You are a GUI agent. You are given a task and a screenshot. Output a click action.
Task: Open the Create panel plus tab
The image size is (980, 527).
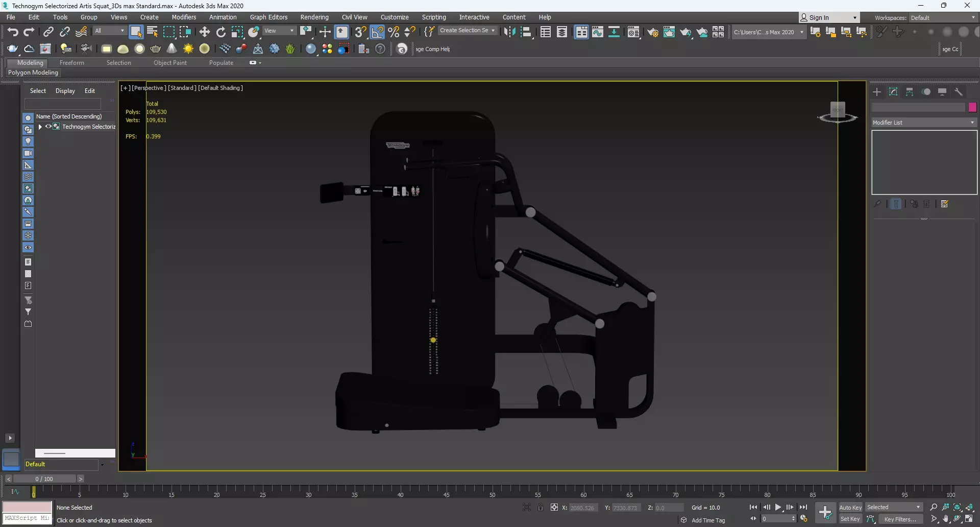(x=877, y=92)
